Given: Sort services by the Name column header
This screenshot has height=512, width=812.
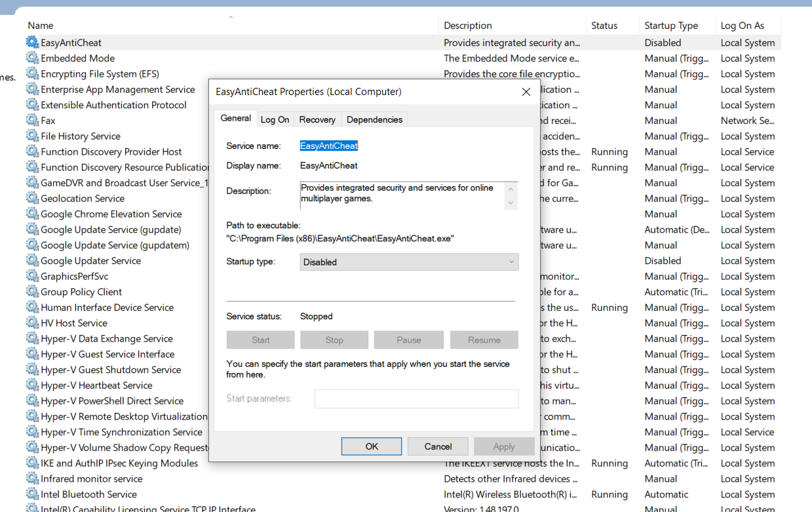Looking at the screenshot, I should tap(41, 26).
